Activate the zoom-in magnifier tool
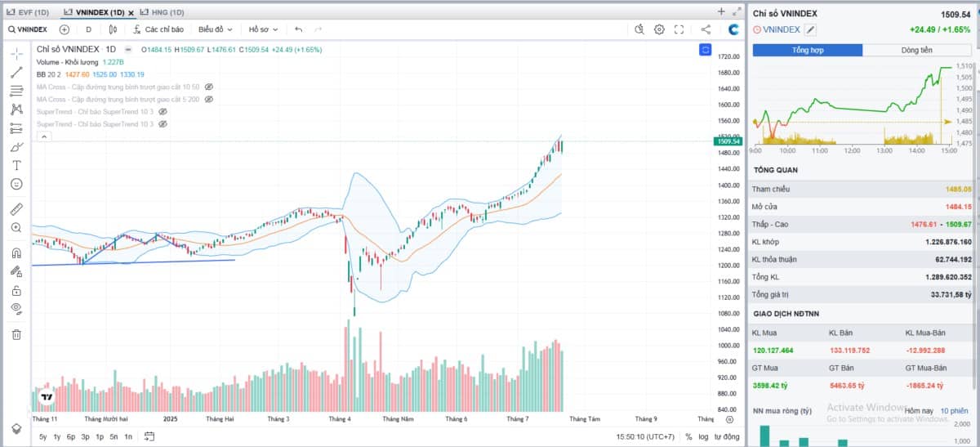This screenshot has height=447, width=980. pyautogui.click(x=16, y=228)
